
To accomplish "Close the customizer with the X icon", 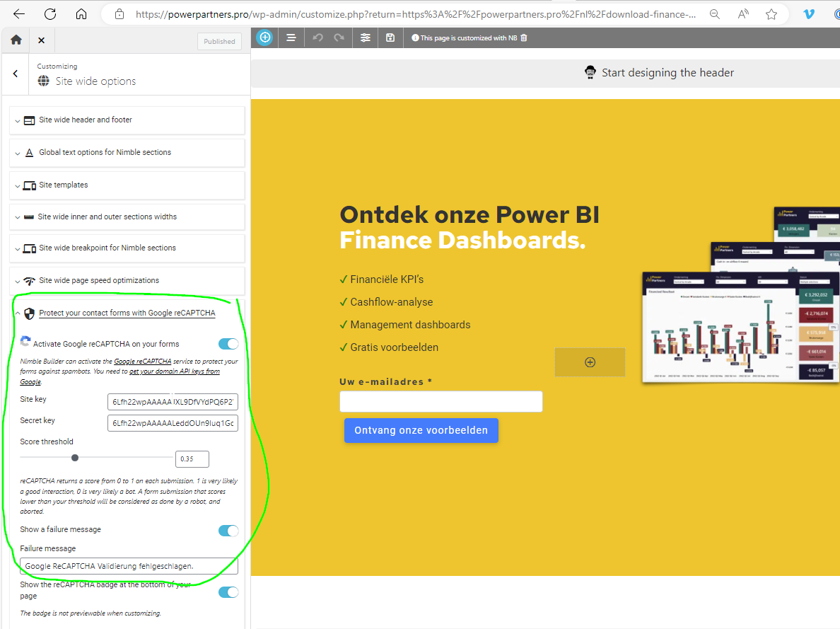I will point(41,40).
